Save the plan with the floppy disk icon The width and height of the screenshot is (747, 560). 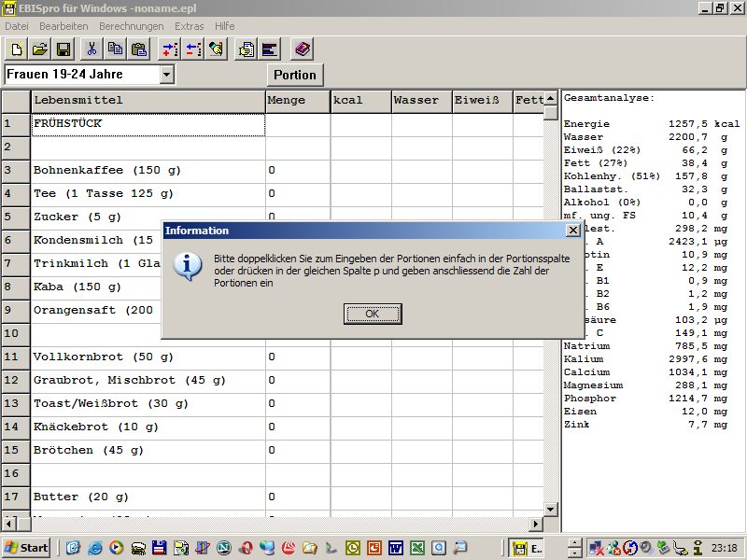[63, 49]
